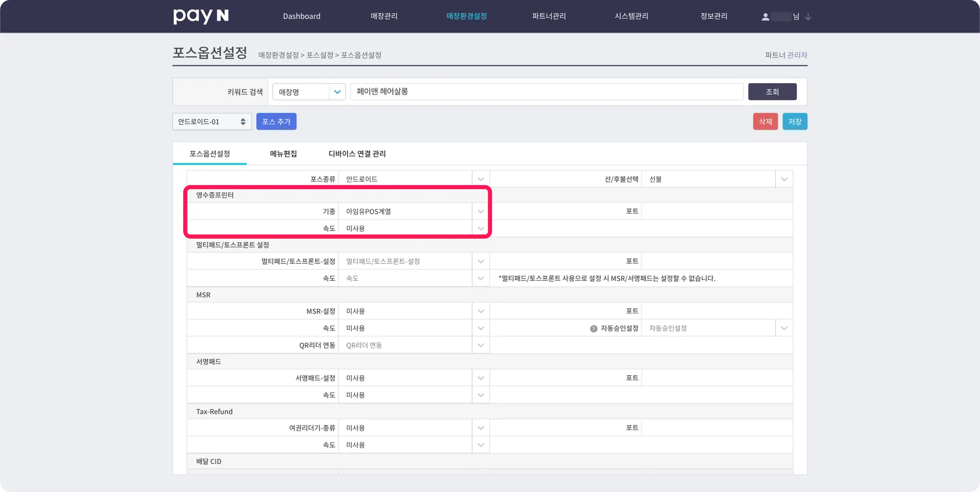This screenshot has height=492, width=980.
Task: Click the user profile icon
Action: tap(766, 17)
